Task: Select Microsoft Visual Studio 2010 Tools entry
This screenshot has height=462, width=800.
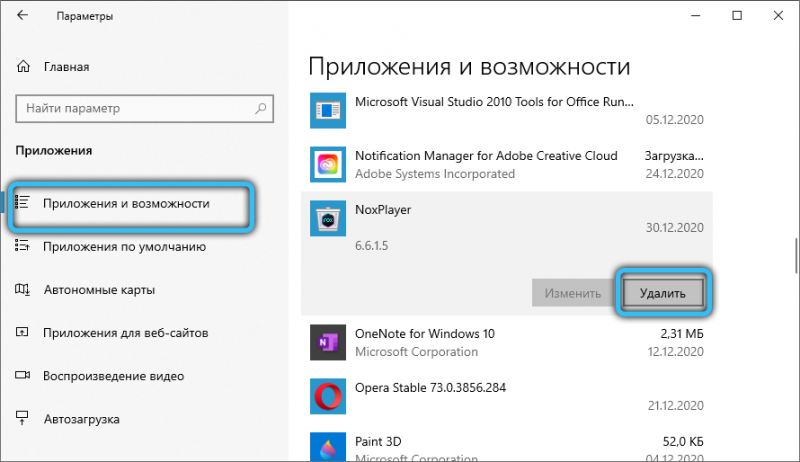Action: (x=494, y=102)
